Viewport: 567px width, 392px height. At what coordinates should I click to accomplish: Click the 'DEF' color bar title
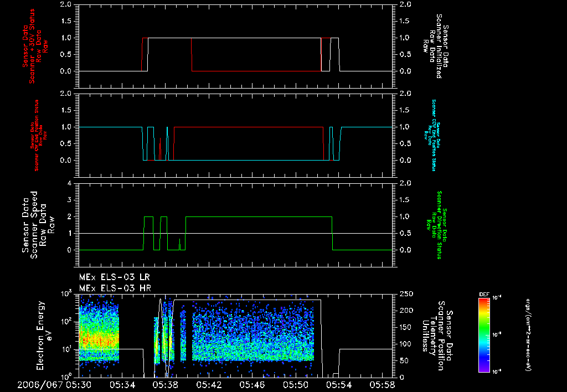[484, 295]
